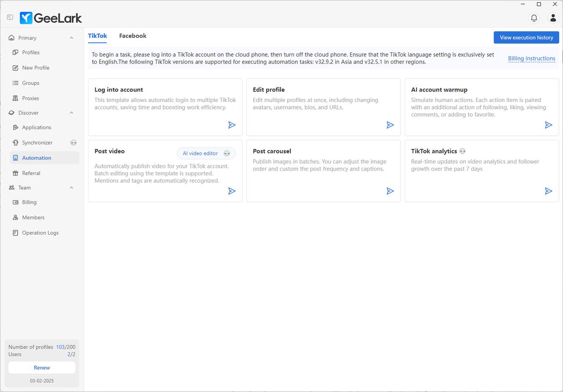
Task: Click the 103 profiles count
Action: [x=60, y=347]
